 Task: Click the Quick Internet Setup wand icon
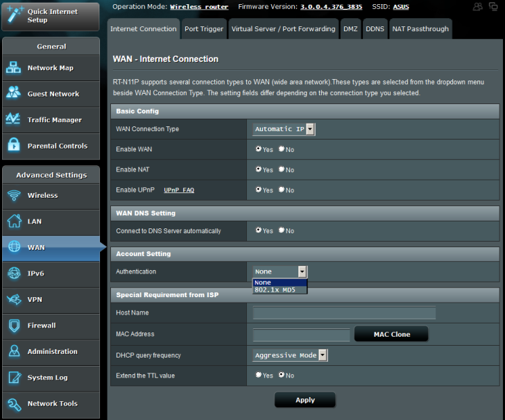(x=14, y=15)
